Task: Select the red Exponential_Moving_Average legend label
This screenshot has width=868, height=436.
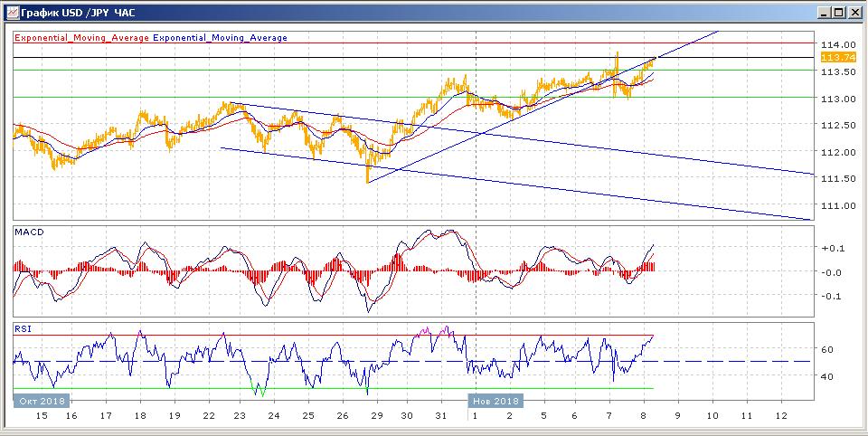Action: 81,38
